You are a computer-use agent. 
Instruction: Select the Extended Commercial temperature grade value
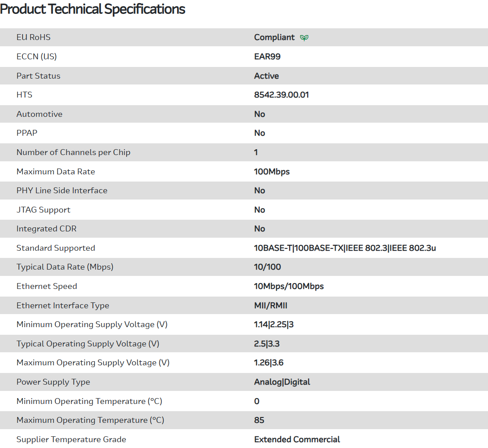pos(297,439)
